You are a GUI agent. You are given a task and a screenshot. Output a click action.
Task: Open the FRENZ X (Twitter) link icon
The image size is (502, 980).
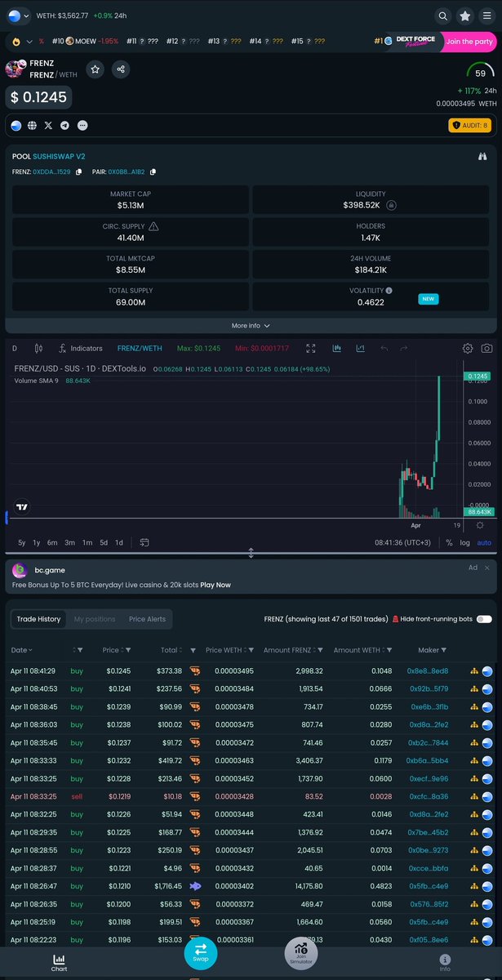pos(48,126)
